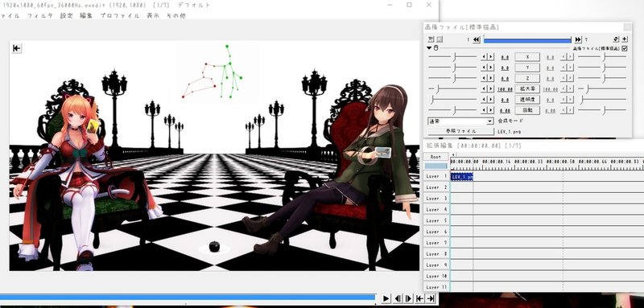Click the left 拡大率 value 100.00 field

pos(505,89)
